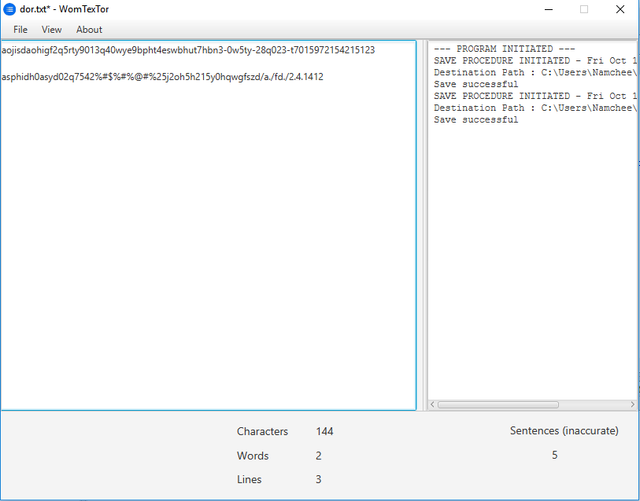Screen dimensions: 640x501
Task: Click the log panel's horizontal scrollbar thumb
Action: pos(498,405)
